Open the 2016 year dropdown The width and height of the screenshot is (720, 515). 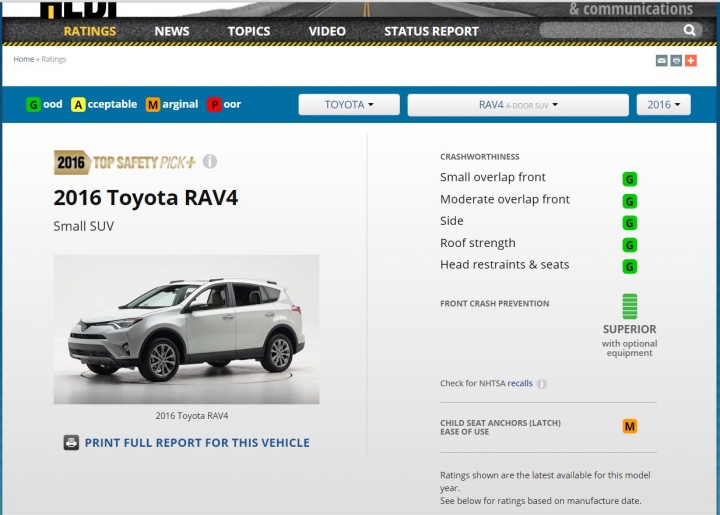coord(664,105)
